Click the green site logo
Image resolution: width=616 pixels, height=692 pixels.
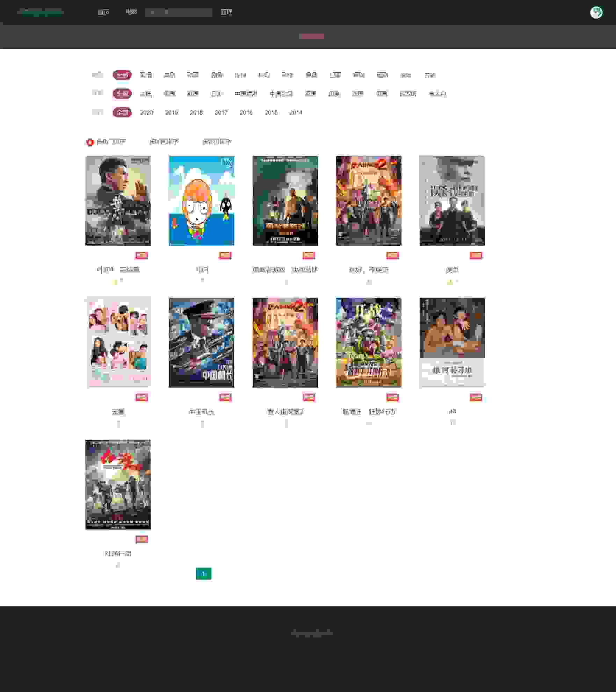(41, 12)
